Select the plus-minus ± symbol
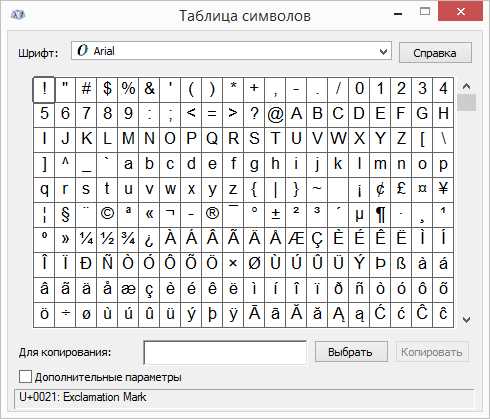This screenshot has height=419, width=490. click(275, 215)
